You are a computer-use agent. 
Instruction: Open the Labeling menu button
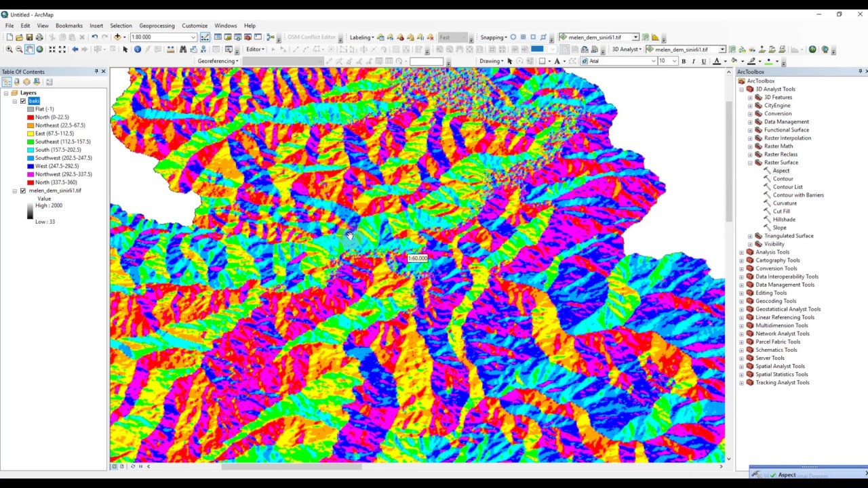(x=361, y=37)
